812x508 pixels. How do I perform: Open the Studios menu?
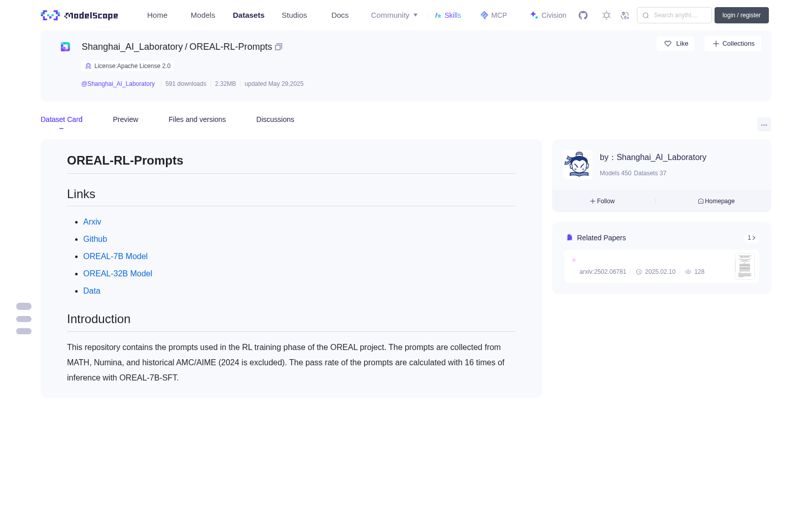pyautogui.click(x=294, y=15)
